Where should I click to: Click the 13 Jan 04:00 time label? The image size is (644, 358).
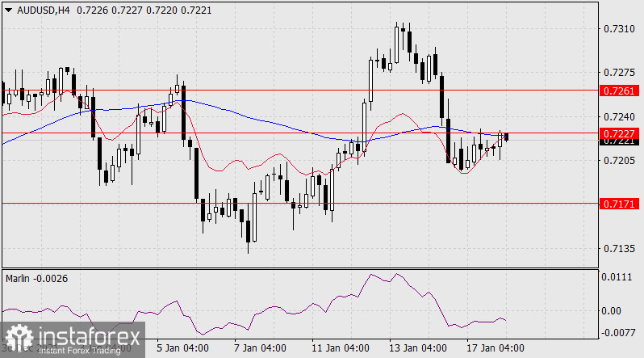point(418,348)
